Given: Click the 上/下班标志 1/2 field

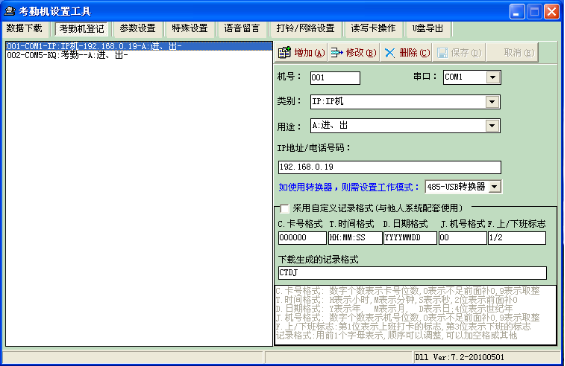Looking at the screenshot, I should pos(517,238).
